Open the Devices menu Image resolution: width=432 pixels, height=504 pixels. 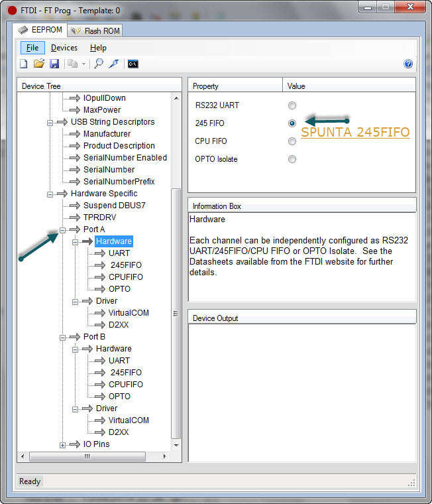[x=64, y=48]
